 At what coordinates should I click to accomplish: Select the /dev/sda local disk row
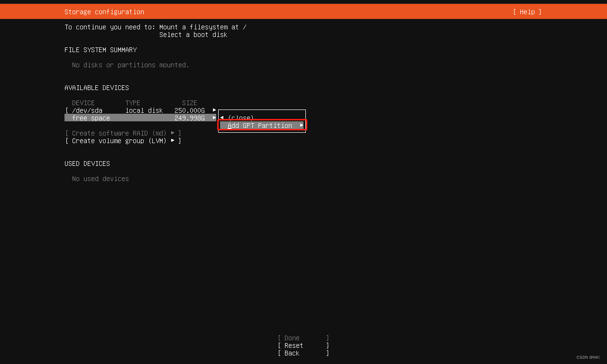[140, 110]
